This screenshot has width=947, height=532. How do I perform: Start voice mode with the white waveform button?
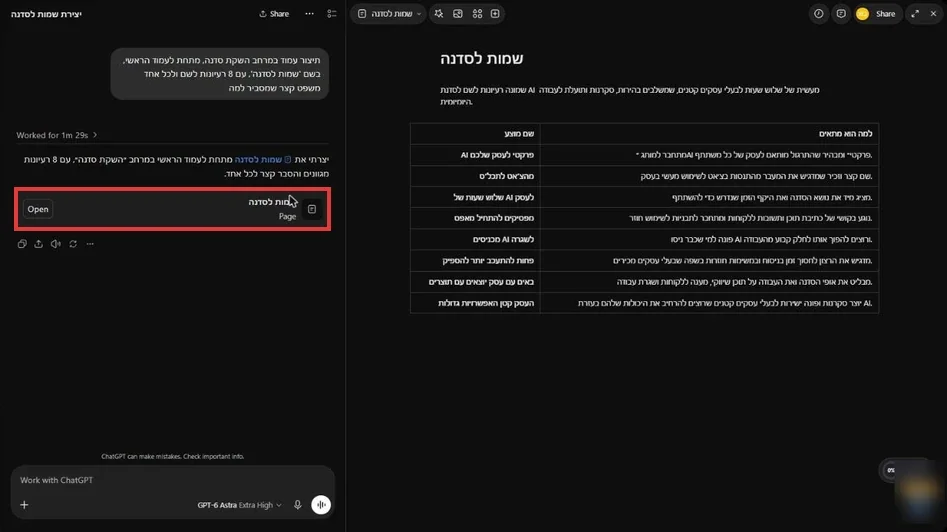[321, 505]
